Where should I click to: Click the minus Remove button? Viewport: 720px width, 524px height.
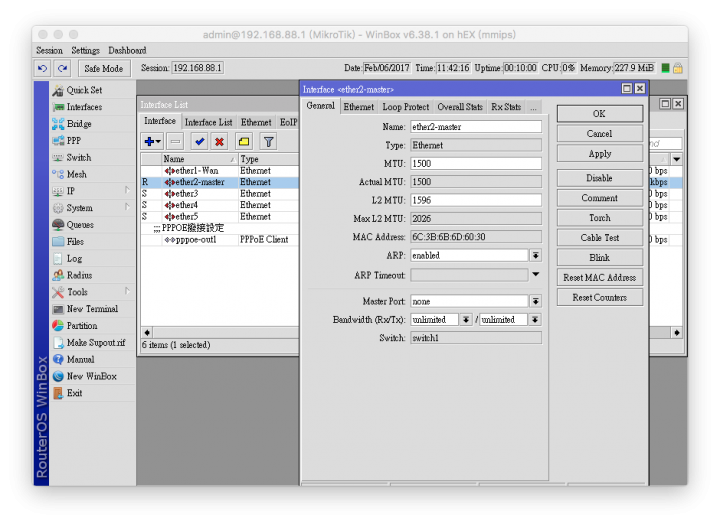tap(175, 141)
